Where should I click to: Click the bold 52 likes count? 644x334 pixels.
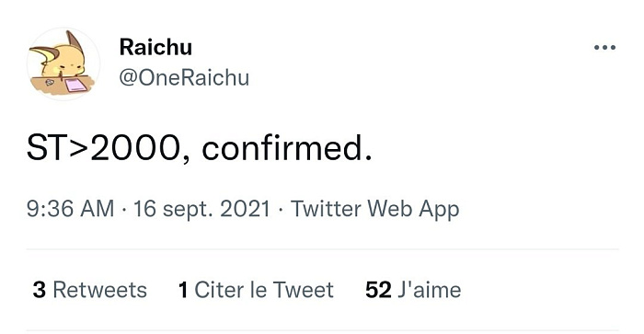pyautogui.click(x=378, y=290)
